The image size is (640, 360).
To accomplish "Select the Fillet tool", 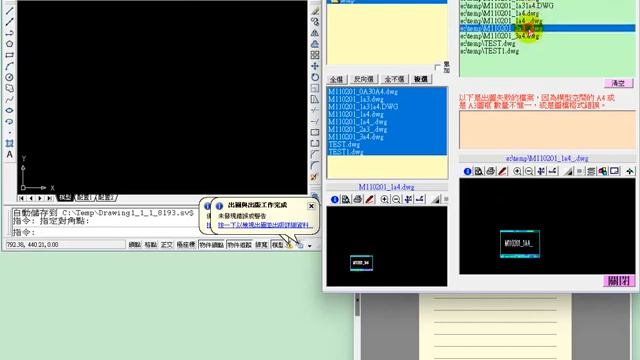I will [315, 165].
